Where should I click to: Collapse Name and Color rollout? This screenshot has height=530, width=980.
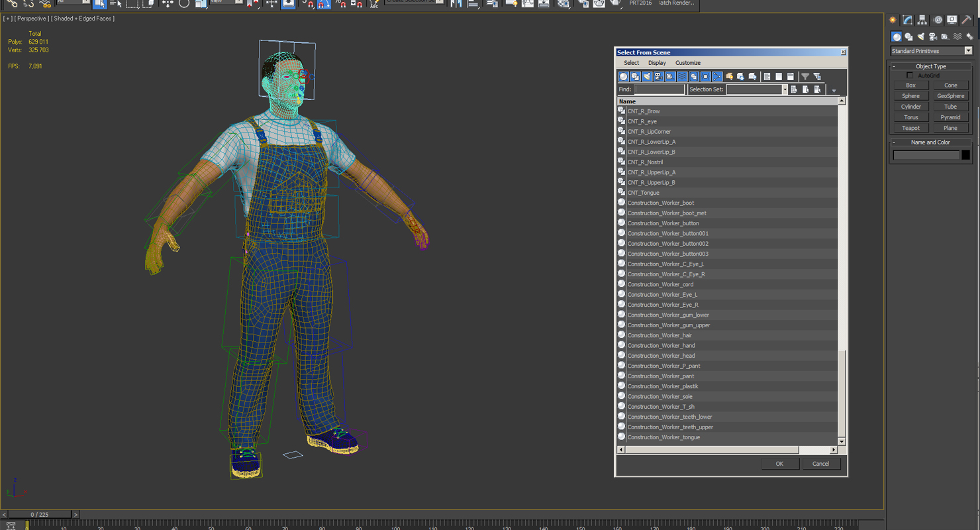coord(930,142)
